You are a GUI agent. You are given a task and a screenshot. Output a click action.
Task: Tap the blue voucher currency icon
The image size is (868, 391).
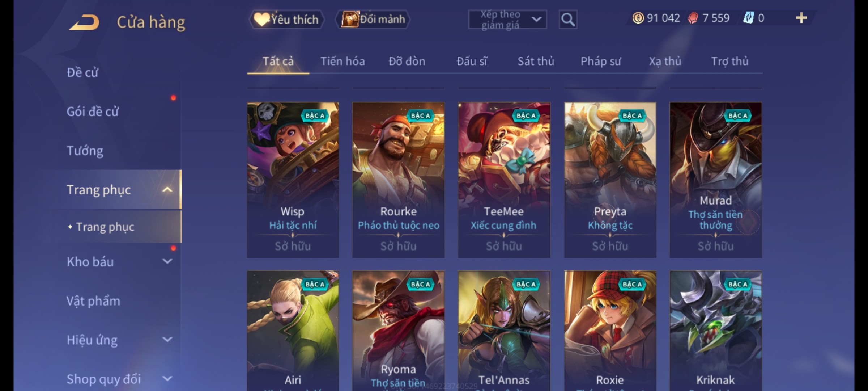click(x=748, y=18)
